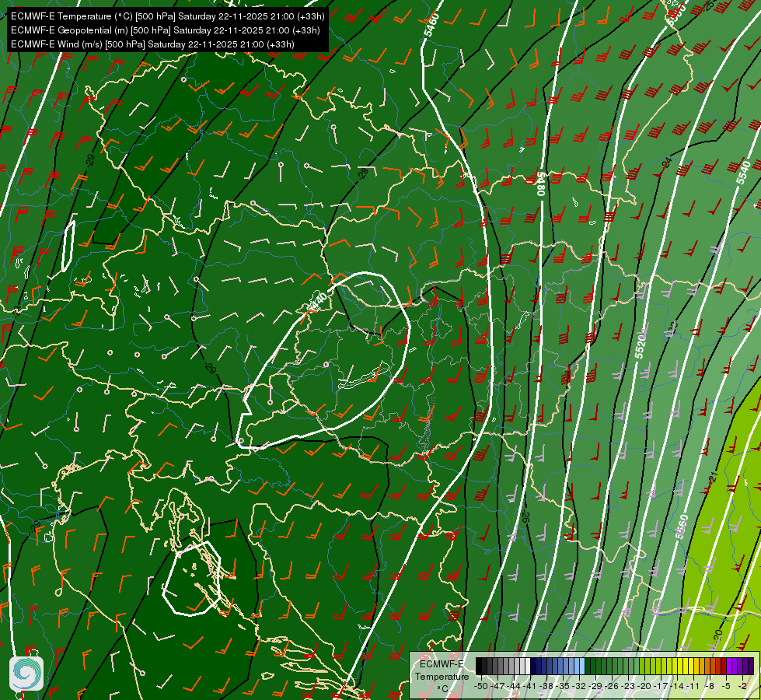
Task: Click the -28 isotherm label on map
Action: [363, 173]
